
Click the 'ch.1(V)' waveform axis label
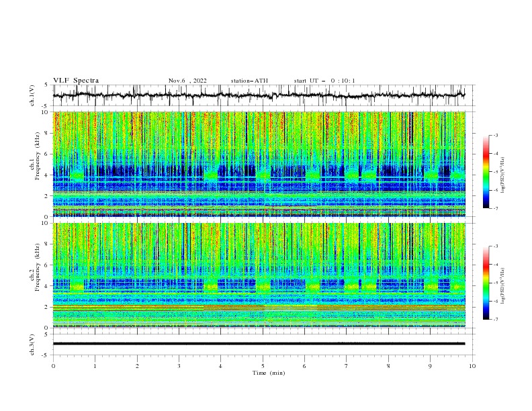32,95
